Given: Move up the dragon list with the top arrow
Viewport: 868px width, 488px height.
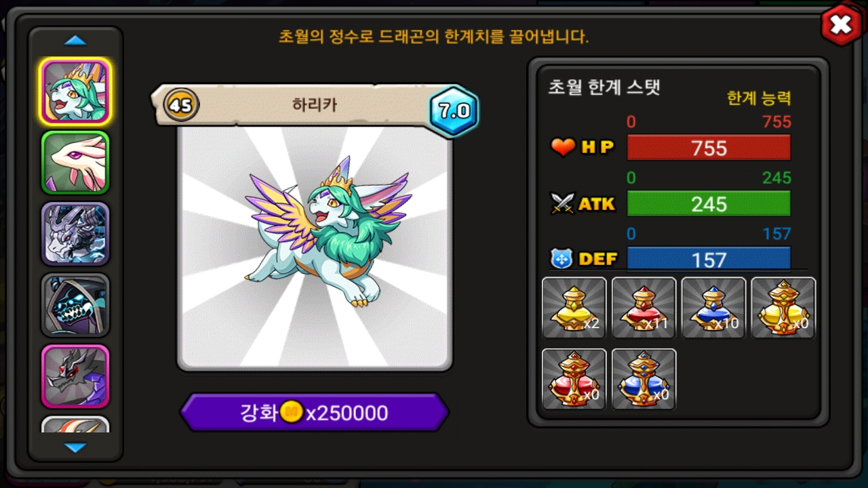Looking at the screenshot, I should point(75,41).
